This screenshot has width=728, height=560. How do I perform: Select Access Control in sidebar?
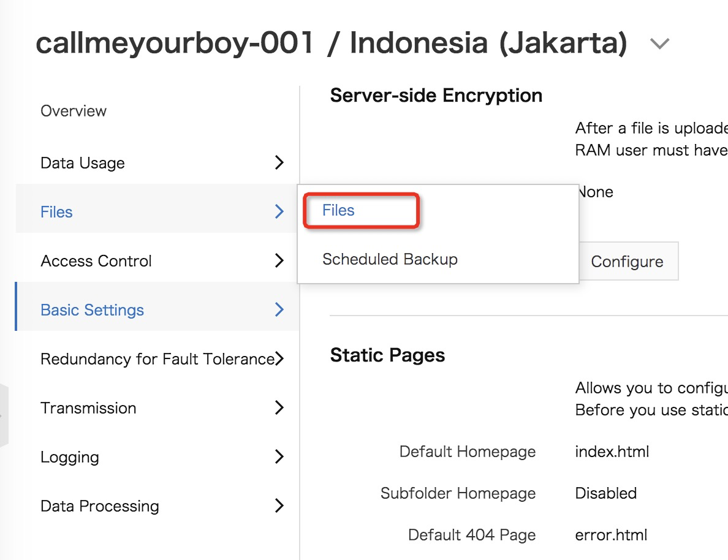coord(96,261)
